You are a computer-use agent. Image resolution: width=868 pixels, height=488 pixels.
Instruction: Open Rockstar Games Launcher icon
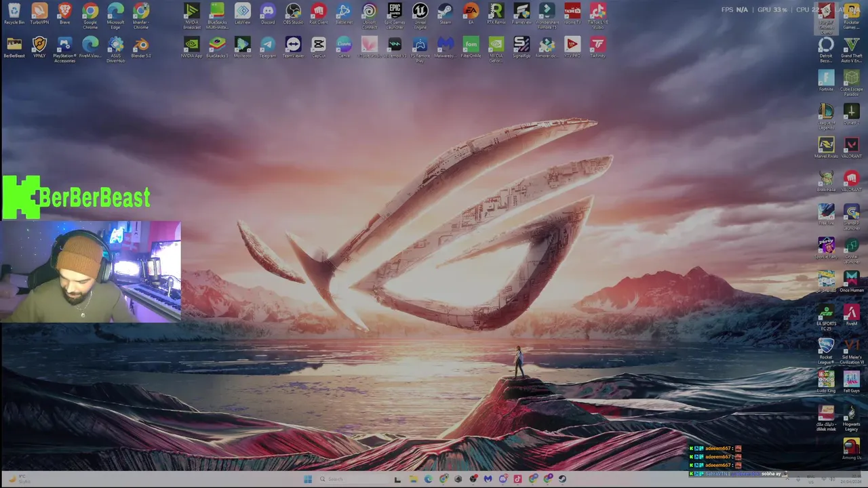click(x=851, y=16)
